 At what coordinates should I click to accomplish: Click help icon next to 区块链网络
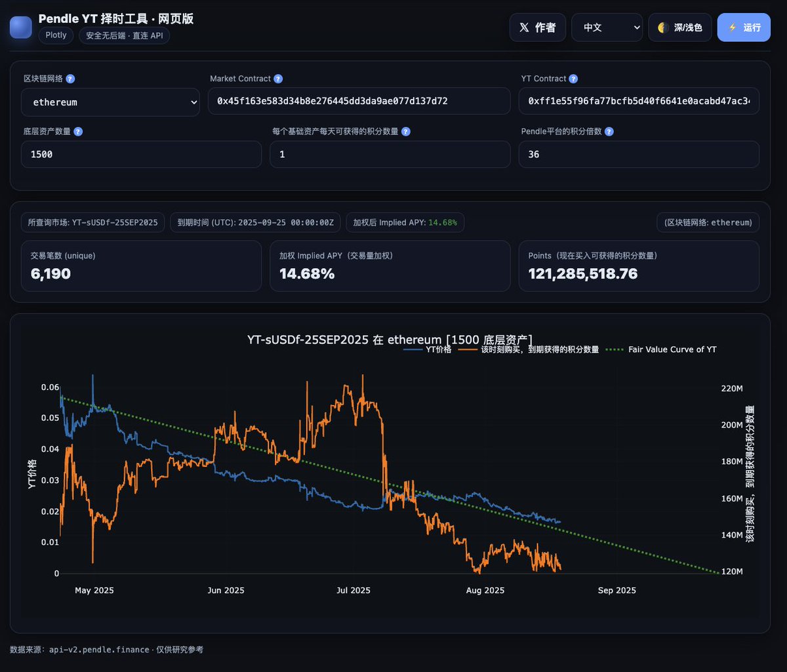[x=70, y=79]
